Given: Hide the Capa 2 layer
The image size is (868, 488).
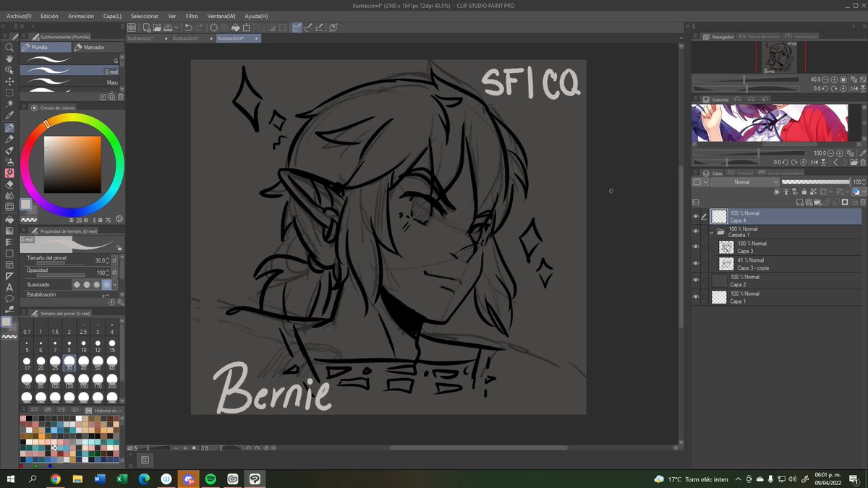Looking at the screenshot, I should 696,281.
